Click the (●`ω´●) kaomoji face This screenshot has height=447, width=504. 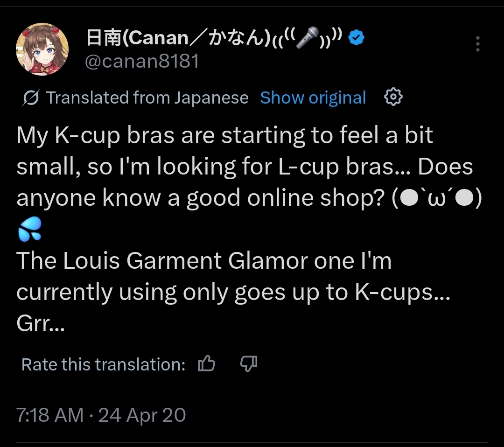coord(437,198)
